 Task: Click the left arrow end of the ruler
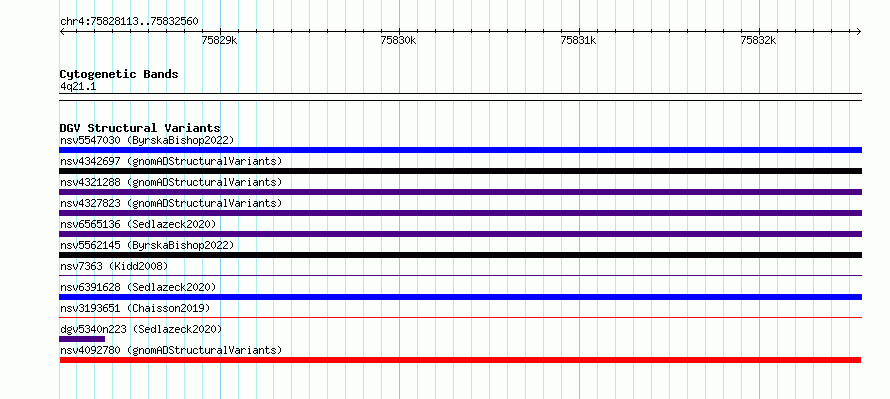(62, 31)
